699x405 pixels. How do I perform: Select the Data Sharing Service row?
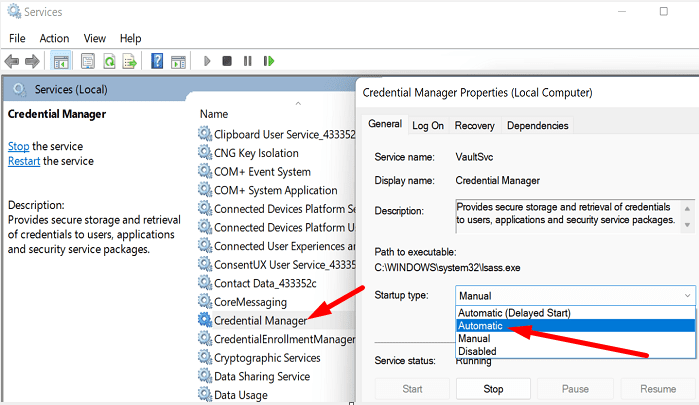pos(276,376)
